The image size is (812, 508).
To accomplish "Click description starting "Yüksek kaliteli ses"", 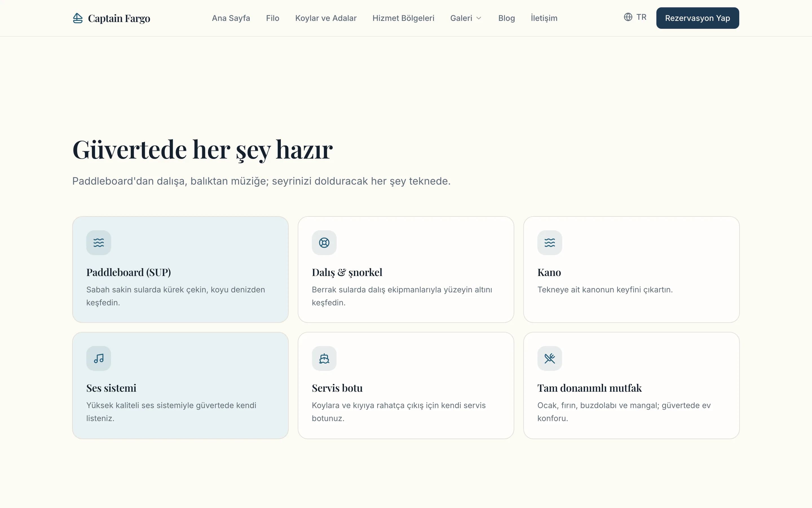I will point(171,411).
